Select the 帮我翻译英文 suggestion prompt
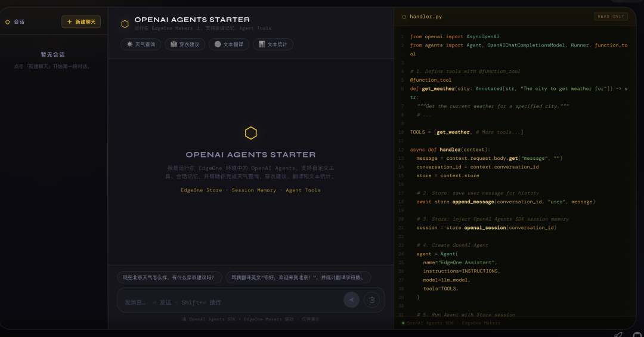The image size is (644, 337). pos(298,277)
